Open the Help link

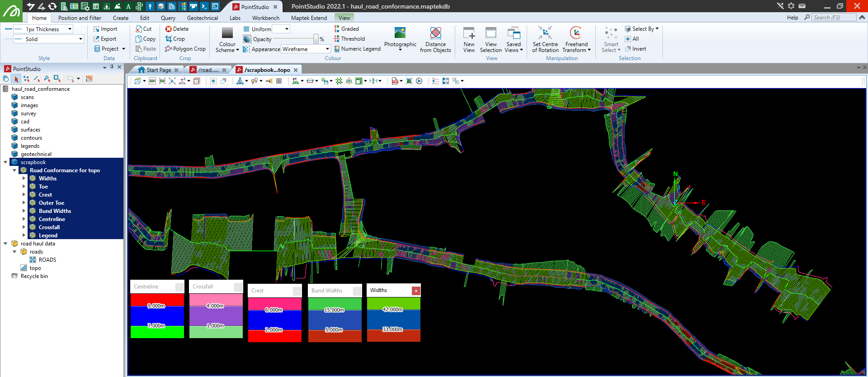coord(793,18)
